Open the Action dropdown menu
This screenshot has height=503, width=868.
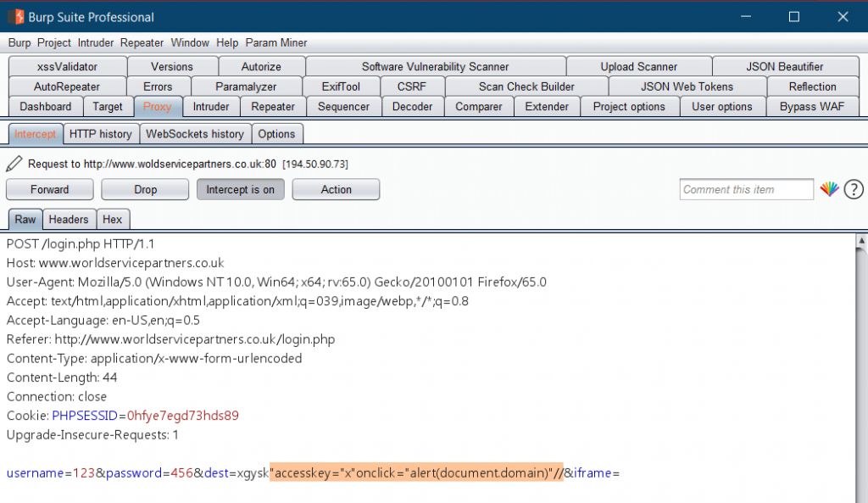pyautogui.click(x=336, y=189)
